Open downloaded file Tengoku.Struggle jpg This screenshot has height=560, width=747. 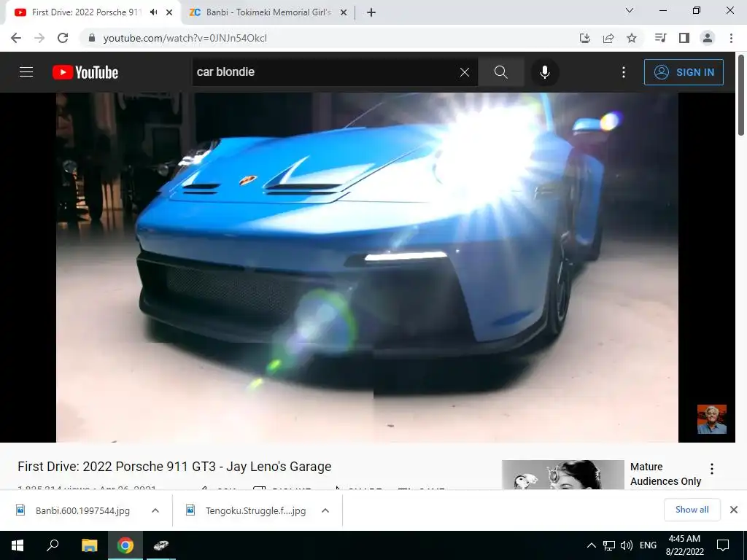click(255, 510)
